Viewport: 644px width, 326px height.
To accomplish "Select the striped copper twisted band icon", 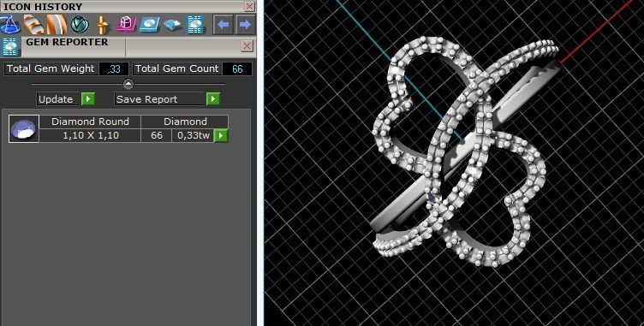I will (33, 25).
